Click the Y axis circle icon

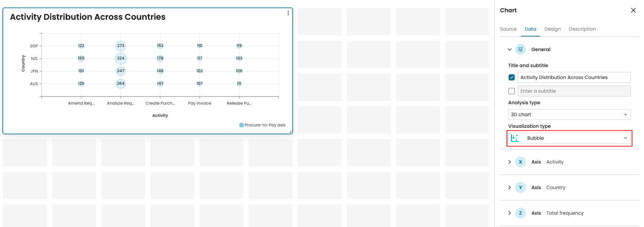tap(520, 187)
